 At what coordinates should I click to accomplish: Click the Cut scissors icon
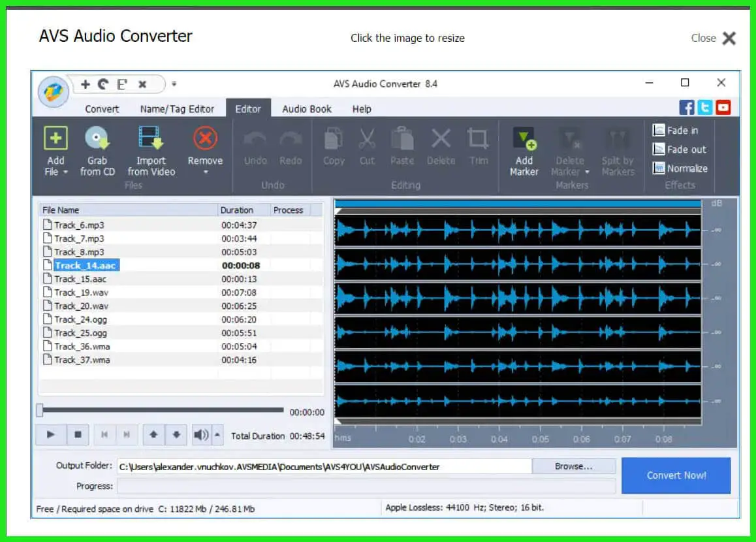tap(367, 139)
